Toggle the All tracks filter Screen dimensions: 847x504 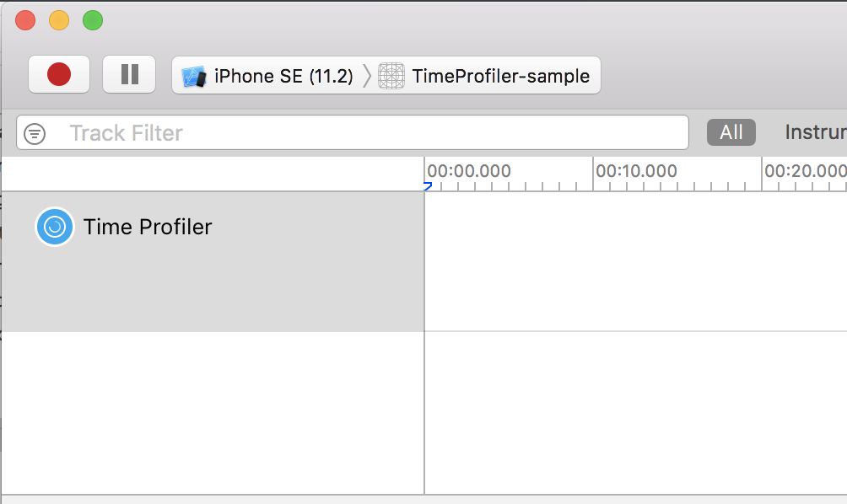pos(731,131)
